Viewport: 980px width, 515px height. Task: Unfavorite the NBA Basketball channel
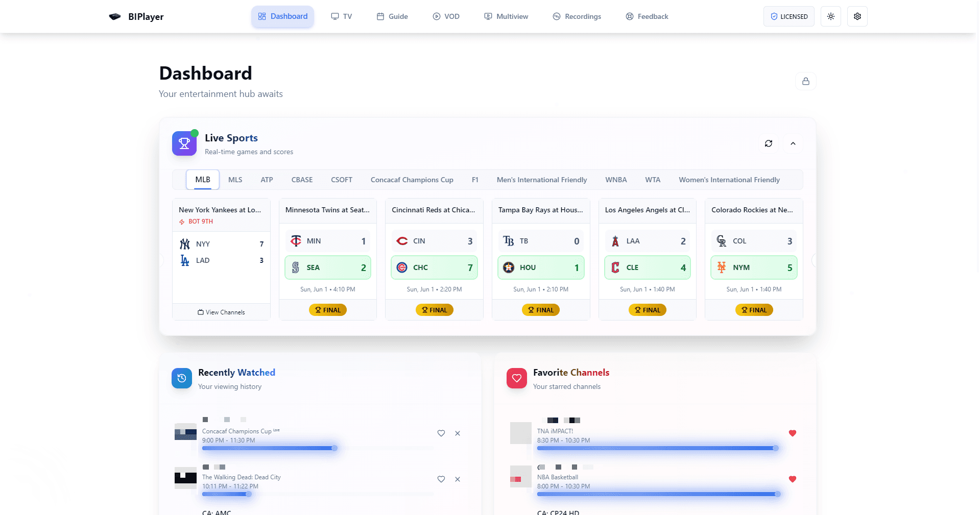click(x=792, y=479)
